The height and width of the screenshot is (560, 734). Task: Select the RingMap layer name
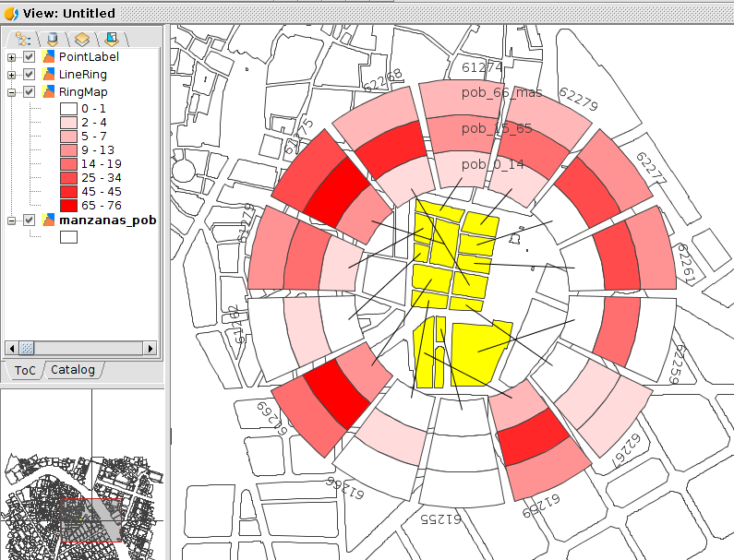82,92
